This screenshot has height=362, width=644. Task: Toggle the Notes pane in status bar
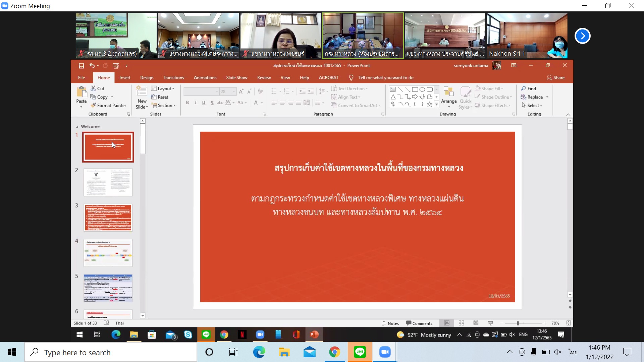pos(390,323)
